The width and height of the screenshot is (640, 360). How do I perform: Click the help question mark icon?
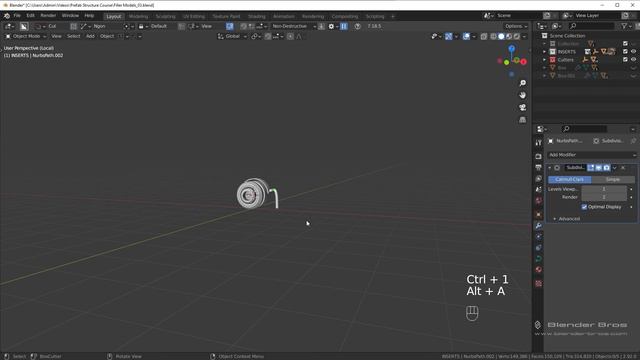358,26
